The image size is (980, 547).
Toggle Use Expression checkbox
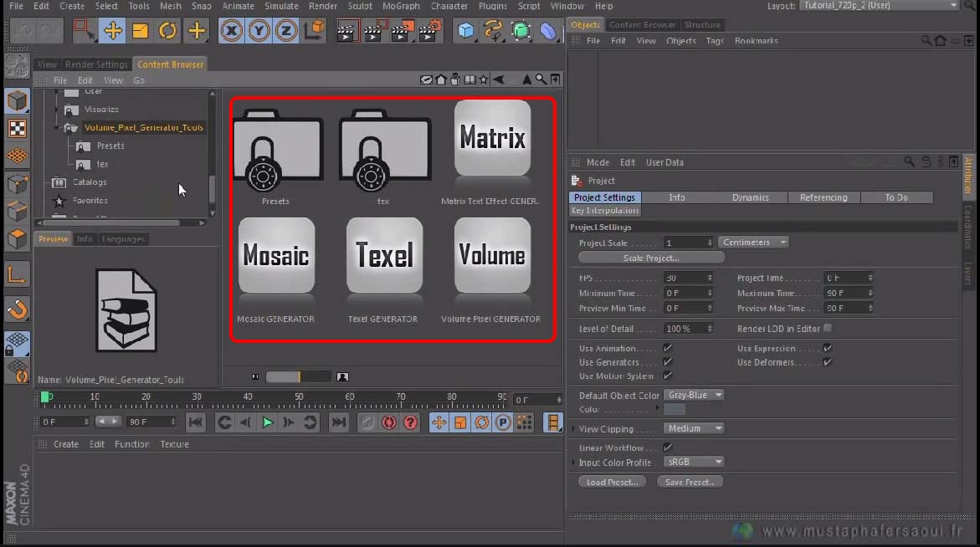tap(828, 348)
